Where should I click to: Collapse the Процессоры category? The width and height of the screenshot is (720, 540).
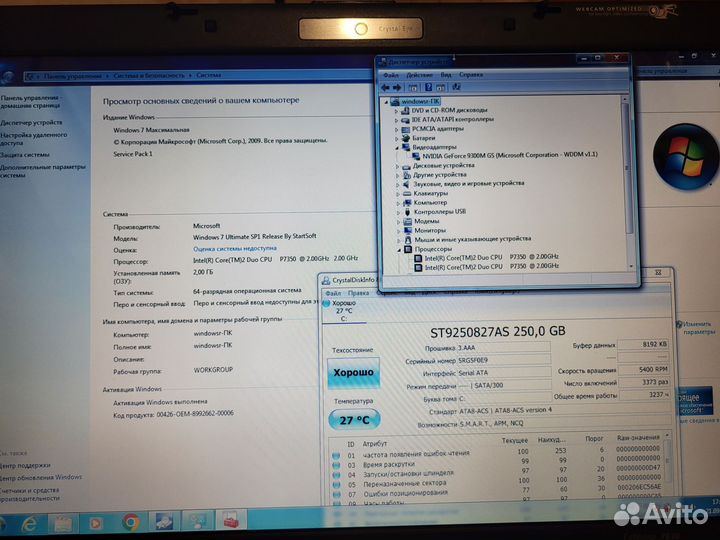tap(398, 249)
